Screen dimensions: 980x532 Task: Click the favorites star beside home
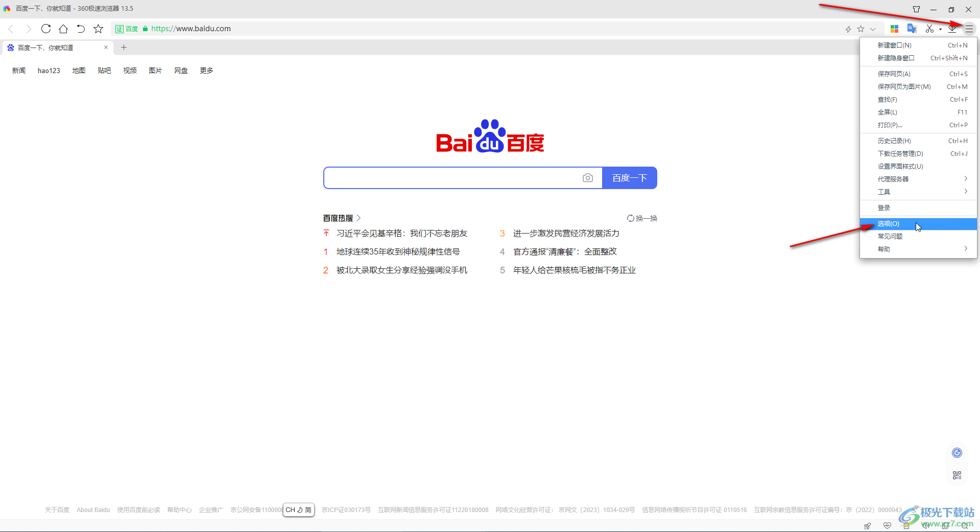pos(99,29)
